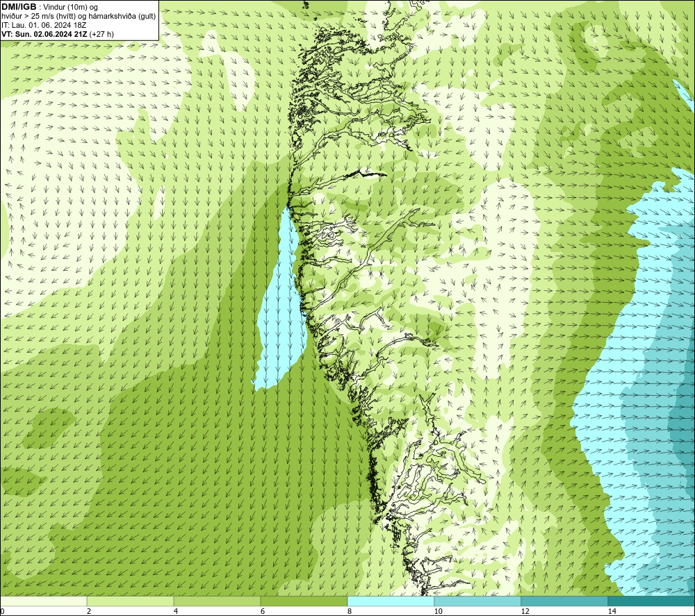Click the '(+27 h)' forecast offset text
The height and width of the screenshot is (616, 695).
coord(101,34)
